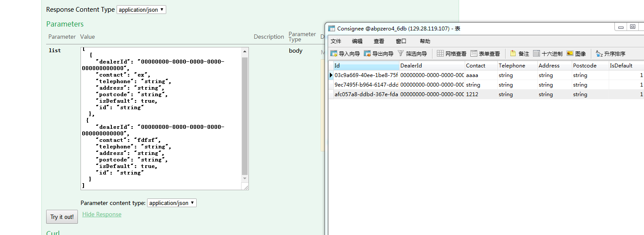Viewport: 644px width, 235px height.
Task: Select the cell with Id 03c9a669-40ee-1be8-75f
Action: click(366, 75)
